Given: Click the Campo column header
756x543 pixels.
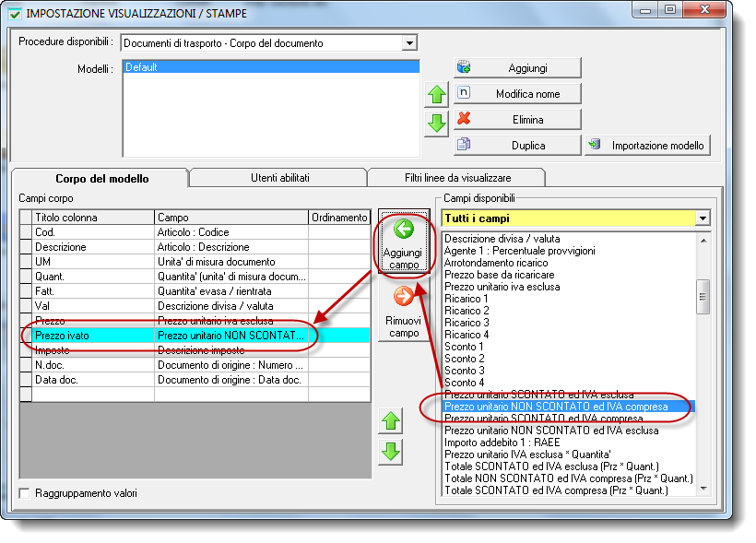Looking at the screenshot, I should click(x=230, y=218).
